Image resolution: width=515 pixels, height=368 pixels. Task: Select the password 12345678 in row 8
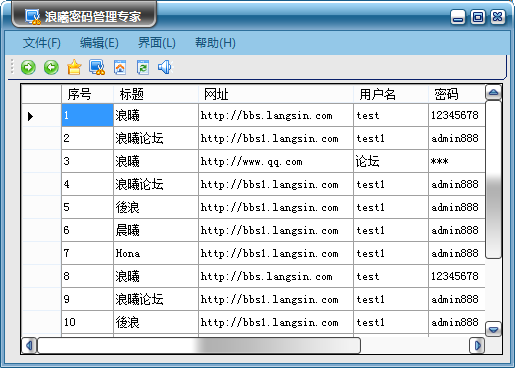point(457,276)
